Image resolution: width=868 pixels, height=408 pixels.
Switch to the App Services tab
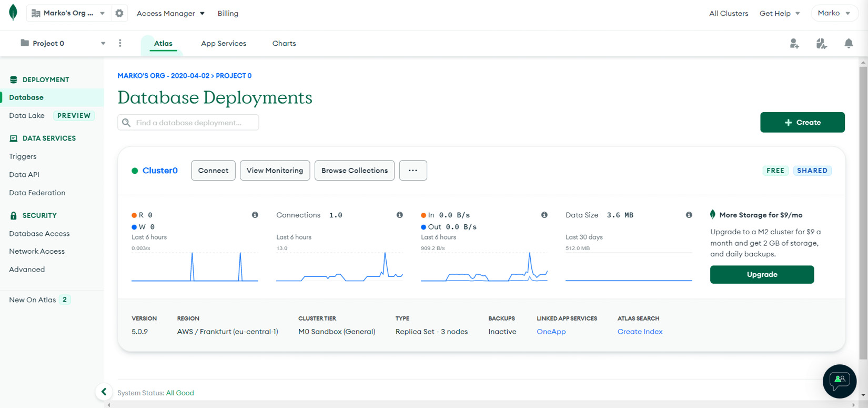224,43
